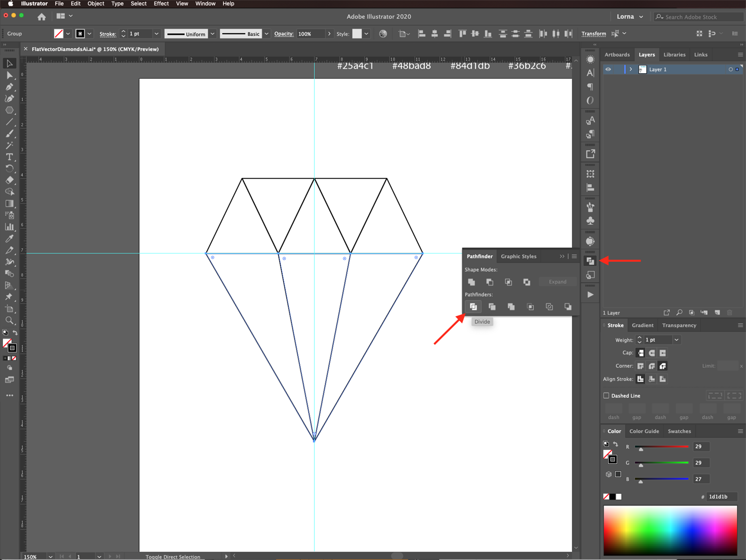
Task: Select the Eraser tool
Action: coord(9,180)
